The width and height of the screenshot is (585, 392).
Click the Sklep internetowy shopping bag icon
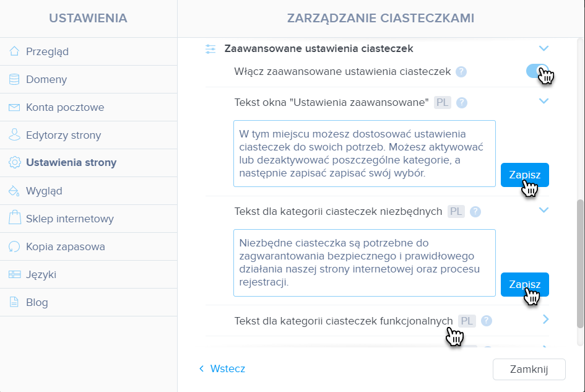click(x=15, y=217)
